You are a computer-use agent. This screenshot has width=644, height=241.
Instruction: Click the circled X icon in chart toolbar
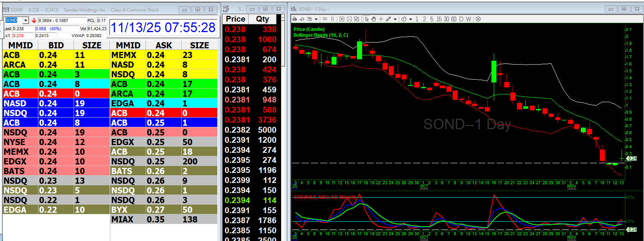478,19
